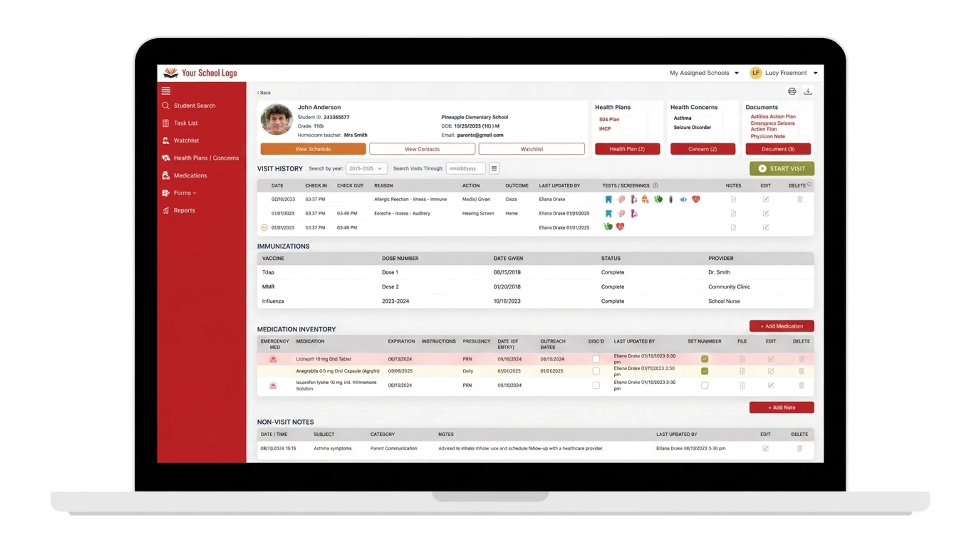This screenshot has width=980, height=547.
Task: Open the 504 Plan link
Action: pos(609,119)
